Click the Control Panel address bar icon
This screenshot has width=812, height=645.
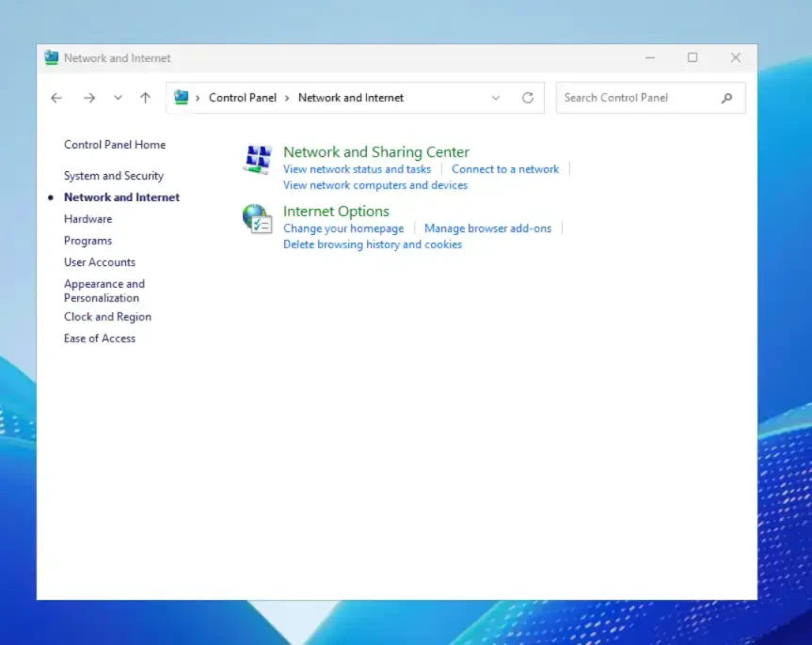tap(182, 98)
